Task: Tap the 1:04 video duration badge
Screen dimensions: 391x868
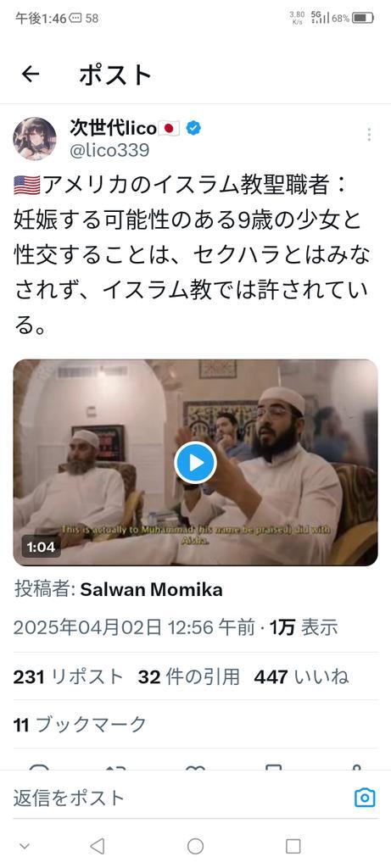Action: tap(41, 548)
